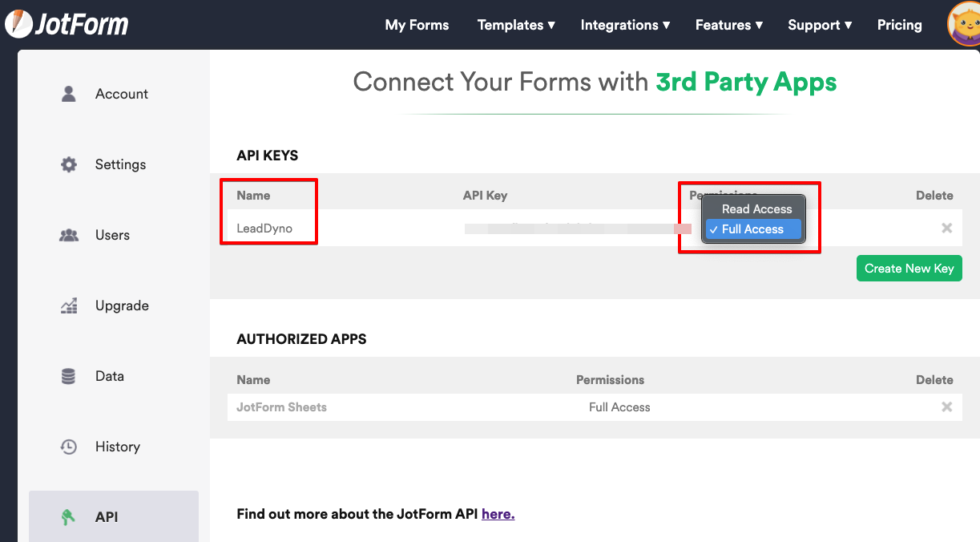This screenshot has height=542, width=980.
Task: Choose Full Access in permissions dropdown
Action: [752, 229]
